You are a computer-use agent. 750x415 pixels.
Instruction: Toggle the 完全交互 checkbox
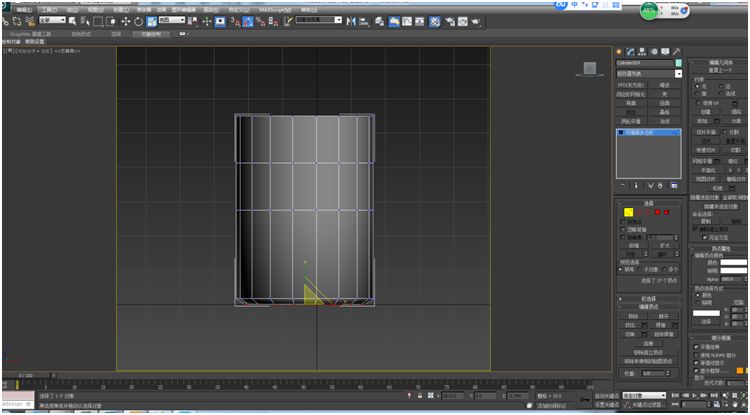(704, 237)
